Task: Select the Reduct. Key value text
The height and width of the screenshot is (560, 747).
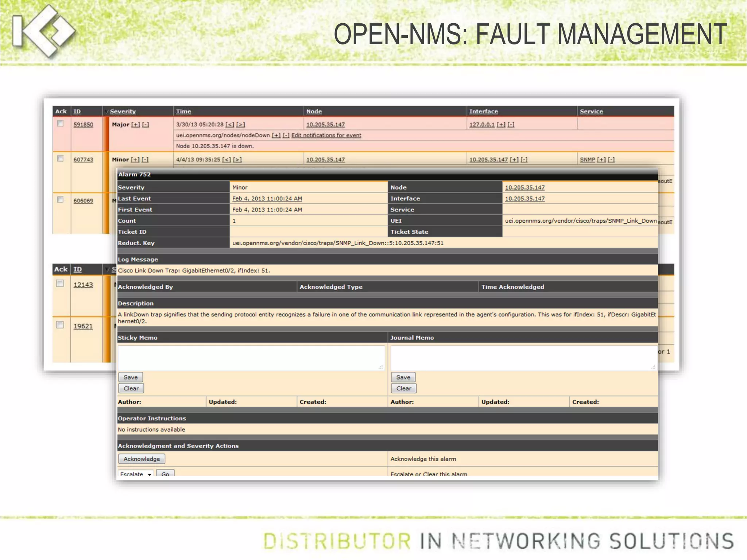Action: tap(338, 243)
